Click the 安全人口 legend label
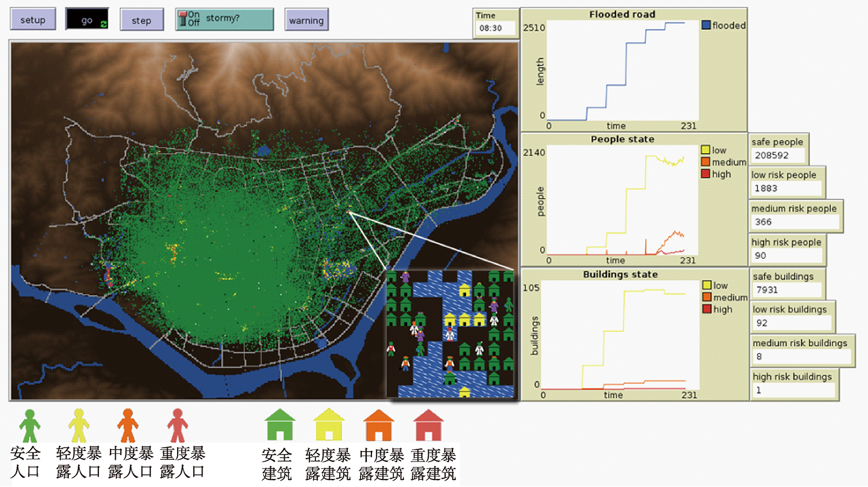The width and height of the screenshot is (868, 487). 25,462
